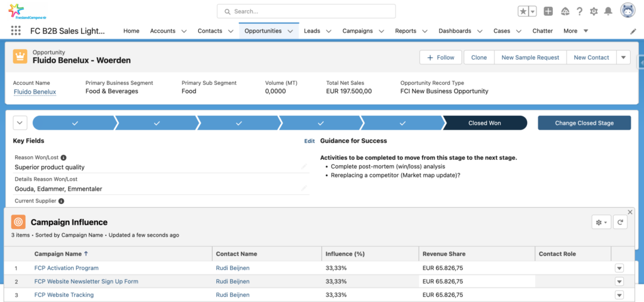Show info for Current Supplier
Viewport: 644px width, 302px height.
pos(61,201)
